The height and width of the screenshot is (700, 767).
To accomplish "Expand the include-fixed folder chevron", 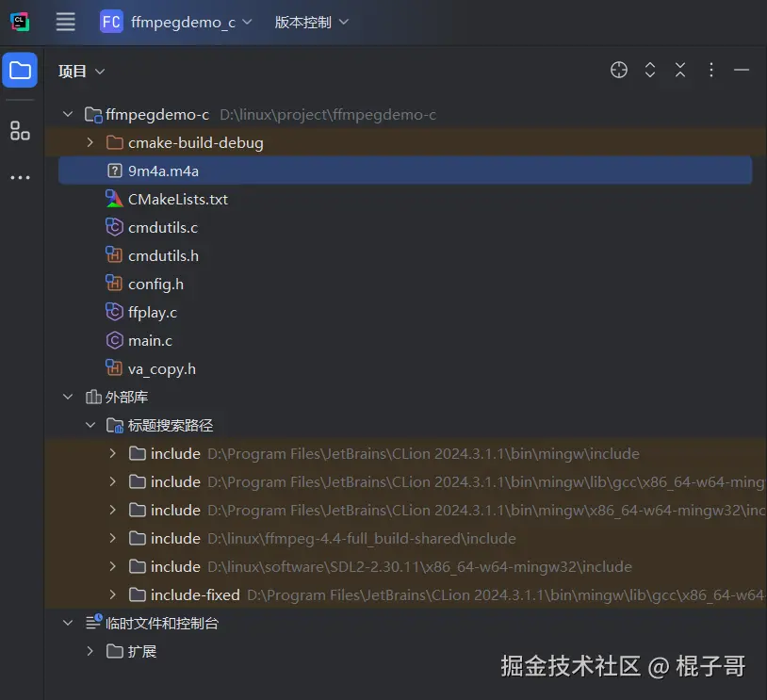I will click(x=112, y=594).
